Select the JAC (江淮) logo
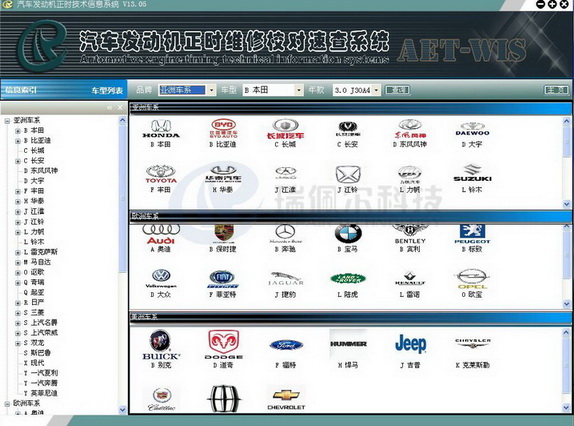Viewport: 574px width, 426px height. click(x=286, y=173)
